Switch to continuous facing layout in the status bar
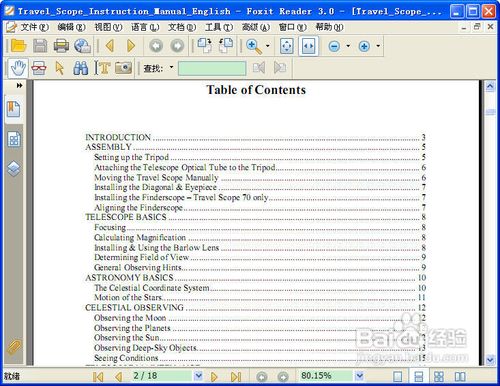The image size is (500, 386). 439,377
